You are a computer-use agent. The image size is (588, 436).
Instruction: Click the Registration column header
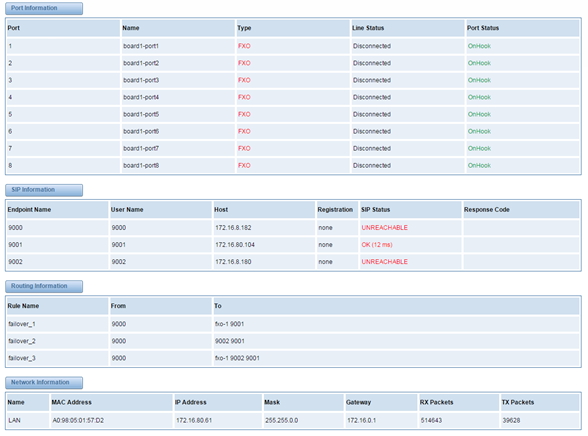[335, 210]
